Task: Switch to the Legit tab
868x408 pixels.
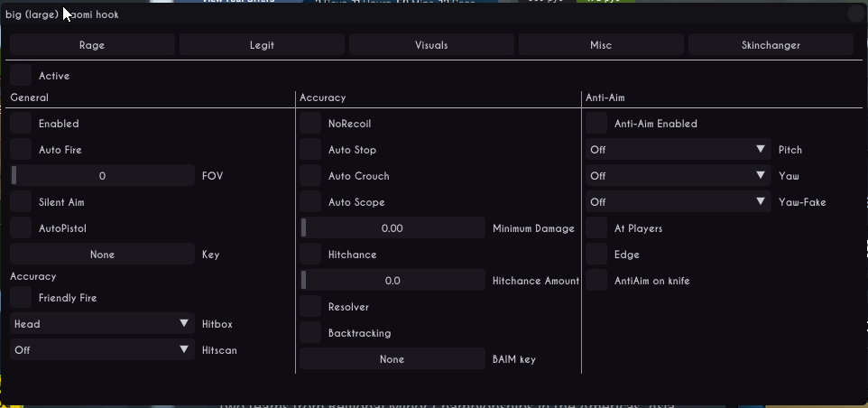Action: (262, 44)
